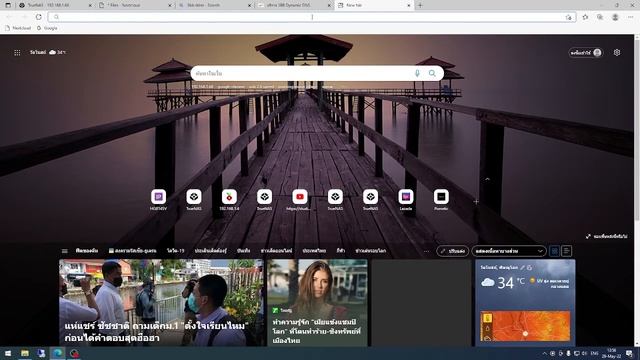The width and height of the screenshot is (640, 360).
Task: Click the taskbar clock and date
Action: pyautogui.click(x=611, y=353)
